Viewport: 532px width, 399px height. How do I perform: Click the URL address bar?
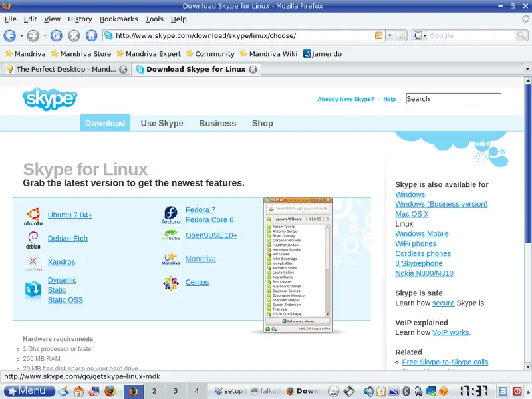pos(243,35)
